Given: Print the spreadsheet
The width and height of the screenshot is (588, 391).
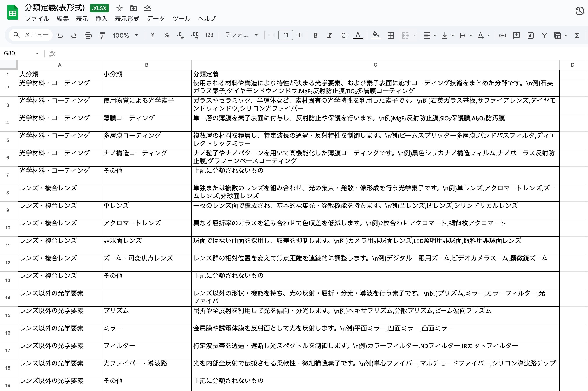Looking at the screenshot, I should 88,35.
